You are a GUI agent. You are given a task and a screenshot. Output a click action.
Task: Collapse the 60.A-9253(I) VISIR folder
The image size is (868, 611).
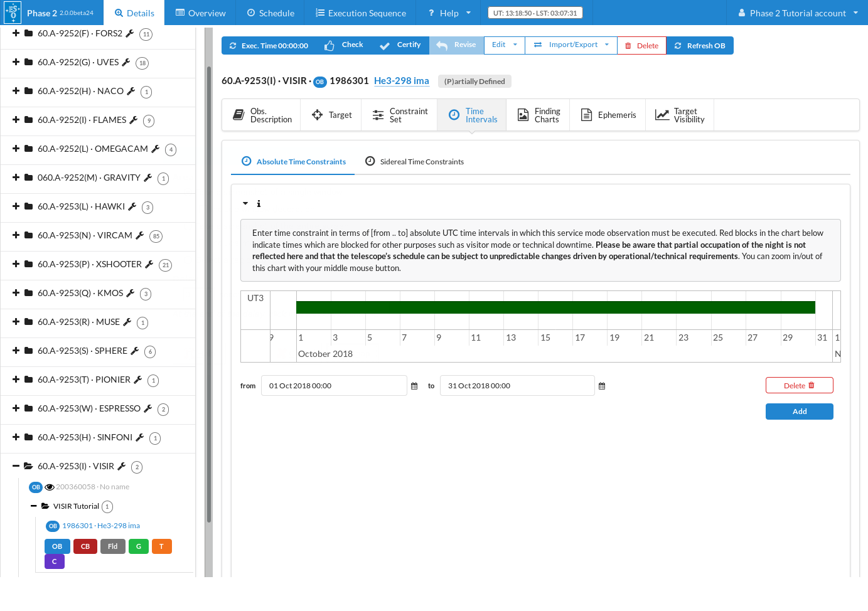[x=16, y=466]
